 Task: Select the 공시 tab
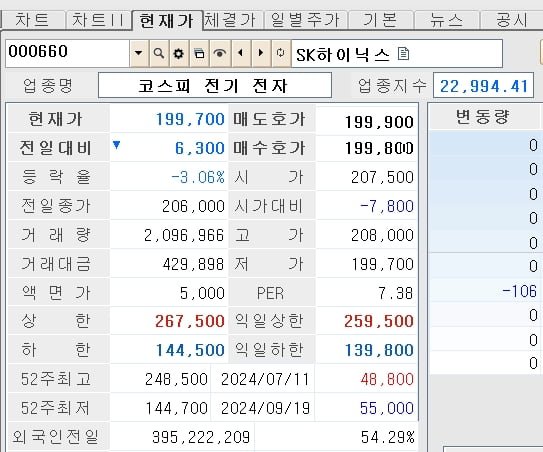[x=512, y=20]
